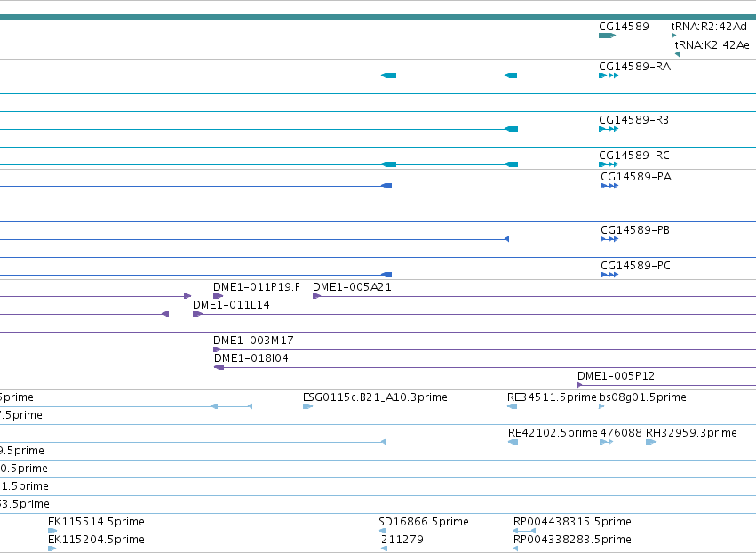
Task: Select the CG14589-PA protein label
Action: tap(636, 177)
